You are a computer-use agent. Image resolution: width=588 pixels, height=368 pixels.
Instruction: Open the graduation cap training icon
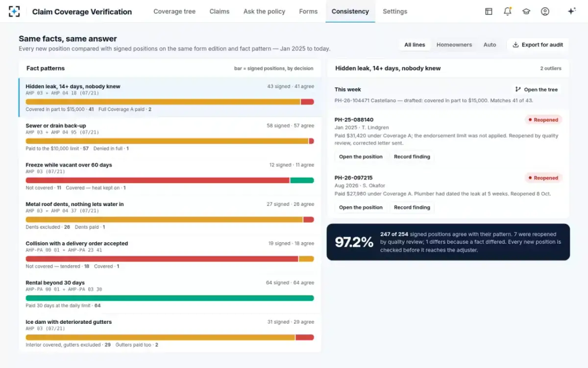[526, 11]
